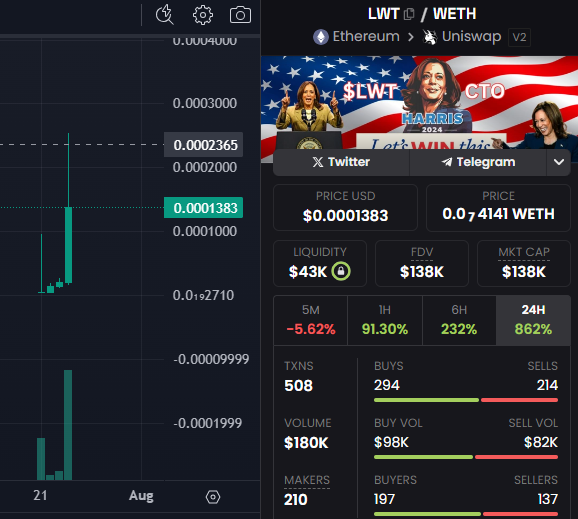Open the Telegram link
Screen dimensions: 578x519
pyautogui.click(x=478, y=162)
